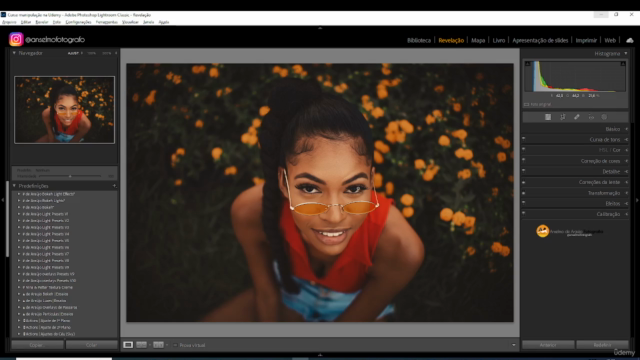Expand Actions Ajustes do Céu preset folder
This screenshot has width=640, height=360.
click(x=19, y=334)
